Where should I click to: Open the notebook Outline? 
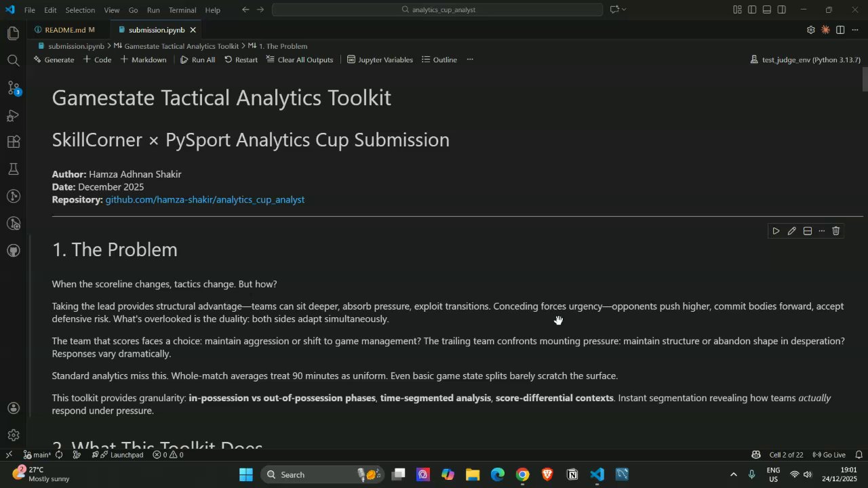click(x=439, y=60)
